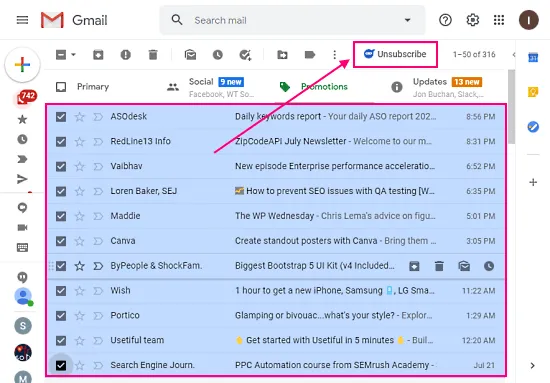The height and width of the screenshot is (383, 550).
Task: Click the Labels tag icon
Action: click(310, 55)
